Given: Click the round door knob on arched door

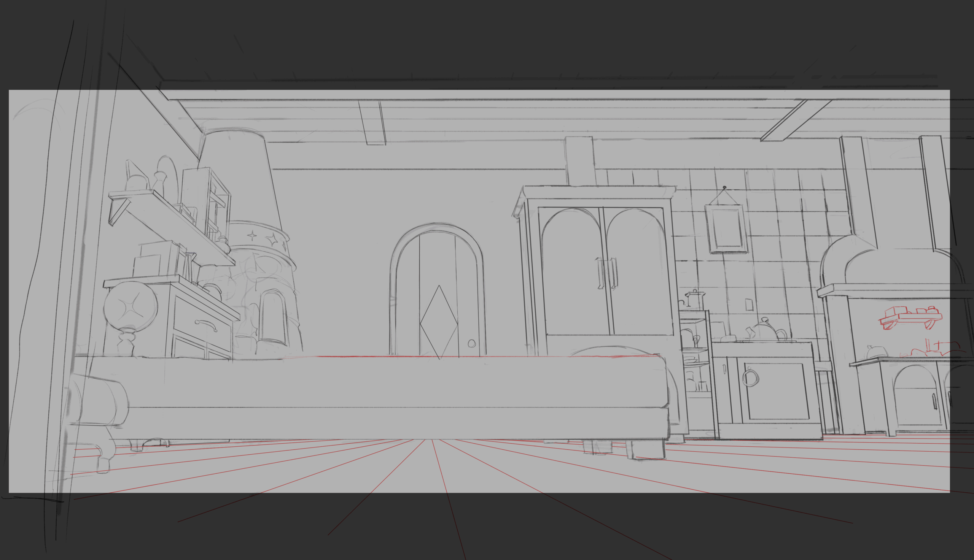Looking at the screenshot, I should [x=472, y=343].
